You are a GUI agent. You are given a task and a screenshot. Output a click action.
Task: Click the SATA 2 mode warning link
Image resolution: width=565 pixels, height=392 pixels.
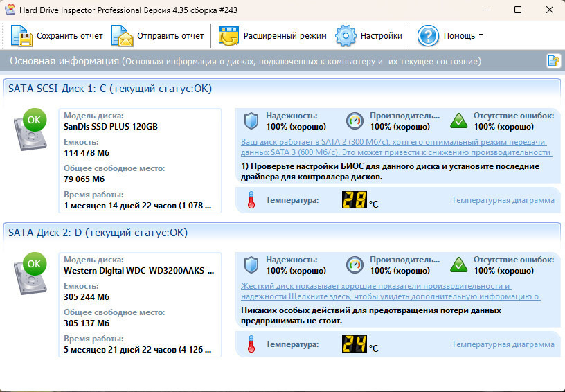pos(396,147)
